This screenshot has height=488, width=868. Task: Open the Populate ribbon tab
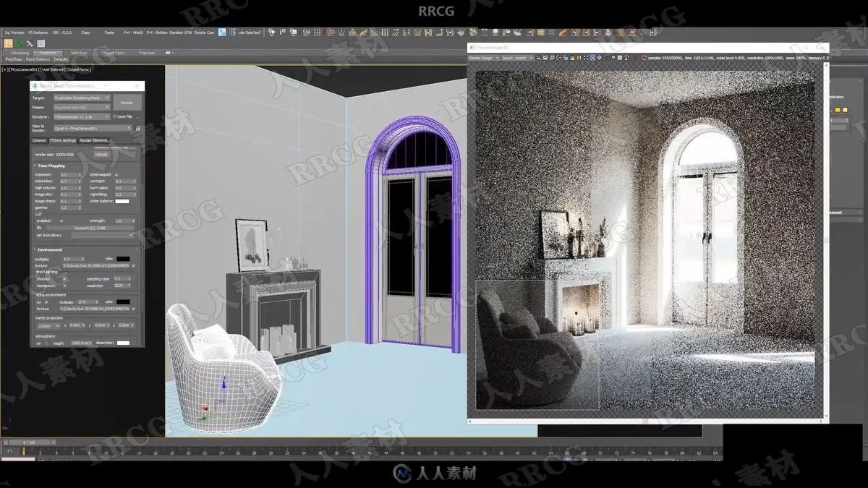pyautogui.click(x=147, y=53)
